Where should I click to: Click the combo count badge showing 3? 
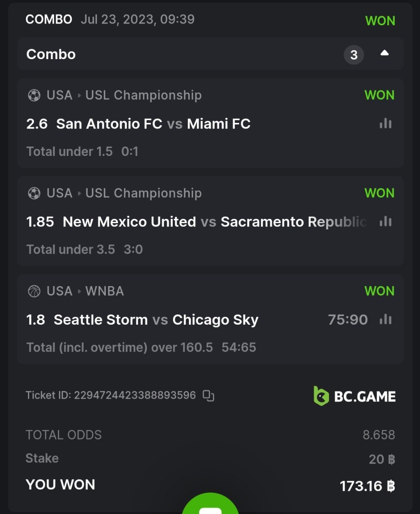coord(354,55)
